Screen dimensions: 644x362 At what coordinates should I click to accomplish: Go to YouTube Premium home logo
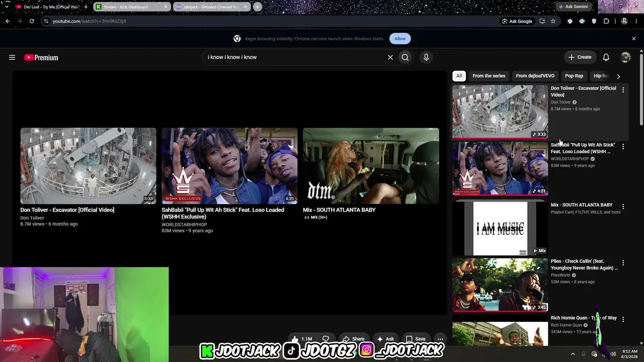point(41,57)
